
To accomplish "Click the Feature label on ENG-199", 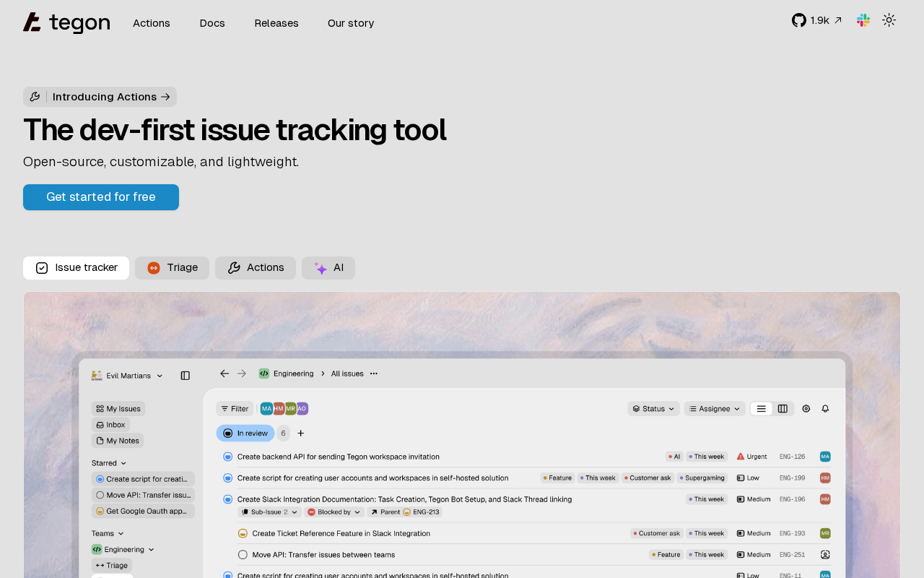I will click(557, 478).
